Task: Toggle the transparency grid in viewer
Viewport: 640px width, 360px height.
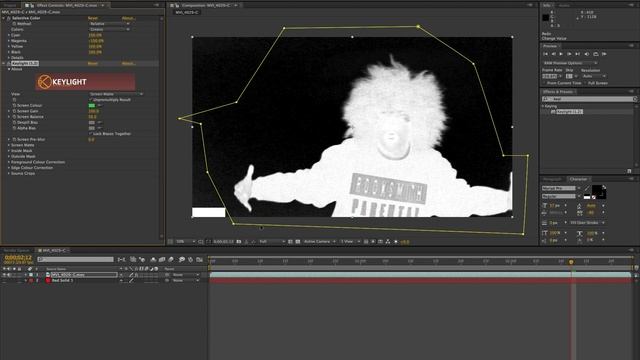Action: (298, 242)
